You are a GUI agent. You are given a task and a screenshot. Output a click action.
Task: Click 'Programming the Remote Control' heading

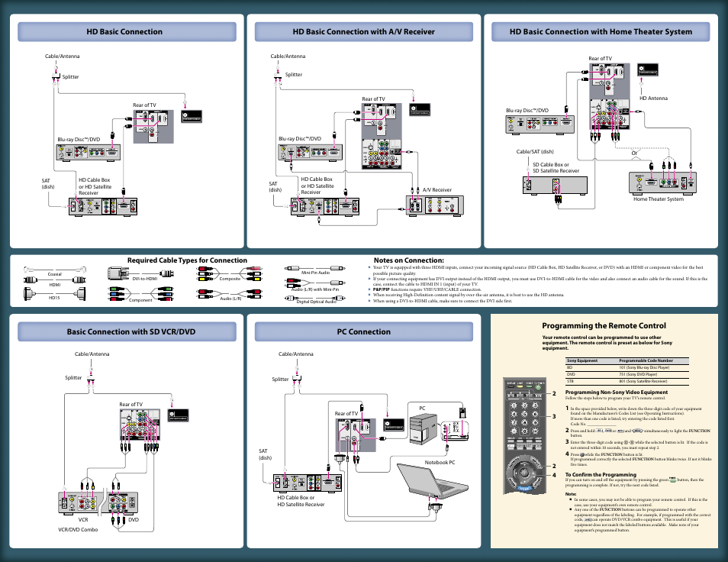(x=604, y=325)
